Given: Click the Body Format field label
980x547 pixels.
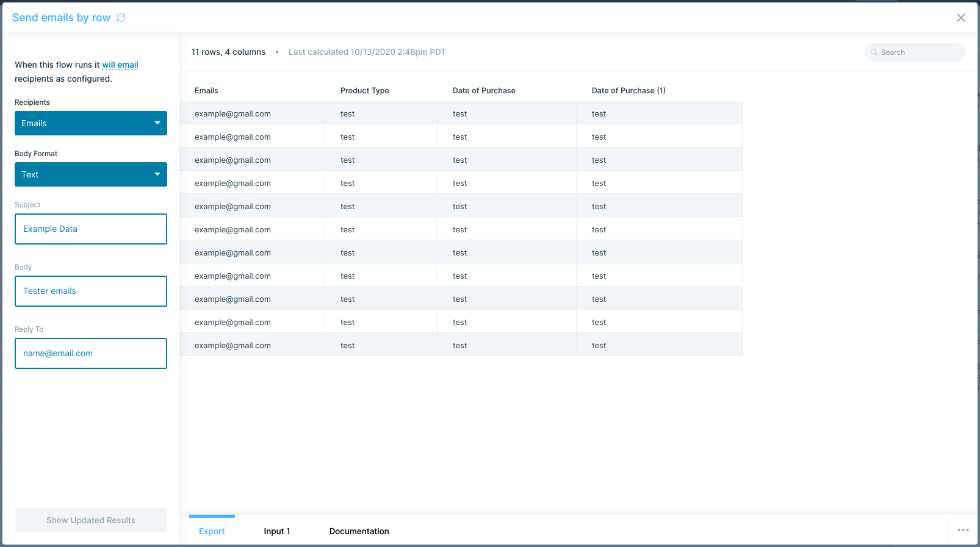Looking at the screenshot, I should [x=36, y=154].
